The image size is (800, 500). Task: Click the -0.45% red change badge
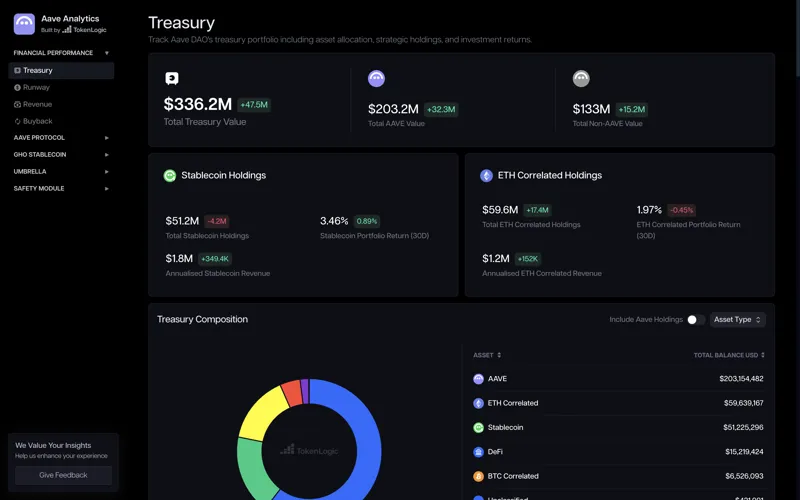pyautogui.click(x=682, y=210)
